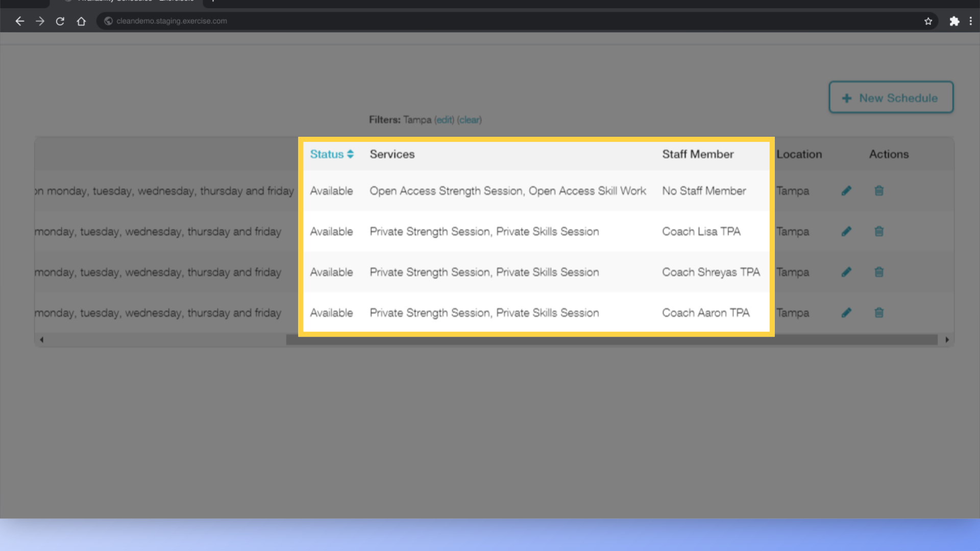Toggle ascending or descending Status sort
The image size is (980, 551).
332,154
